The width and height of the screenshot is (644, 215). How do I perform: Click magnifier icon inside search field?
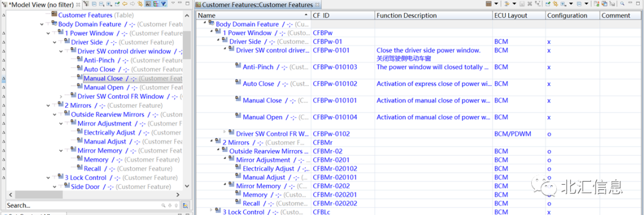click(x=163, y=205)
